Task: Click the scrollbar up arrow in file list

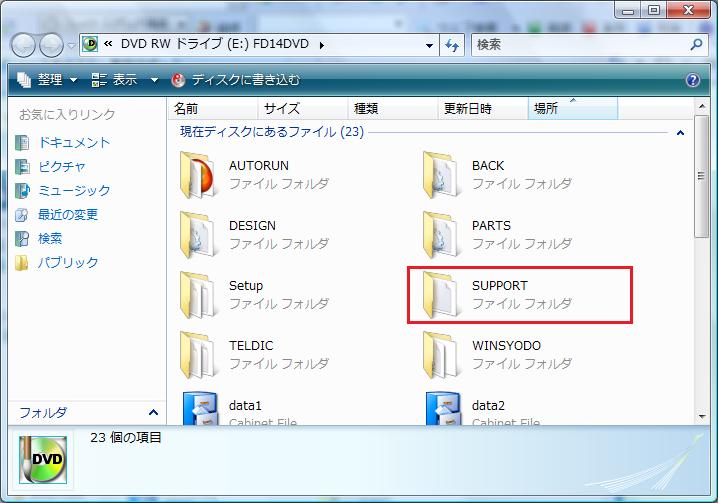Action: coord(702,106)
